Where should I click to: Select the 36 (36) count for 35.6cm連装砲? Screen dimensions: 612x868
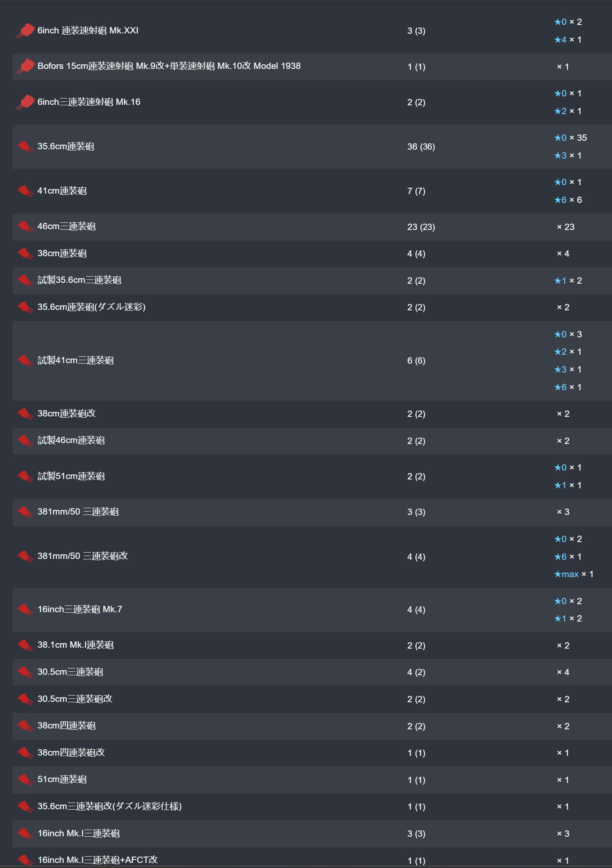pyautogui.click(x=421, y=147)
